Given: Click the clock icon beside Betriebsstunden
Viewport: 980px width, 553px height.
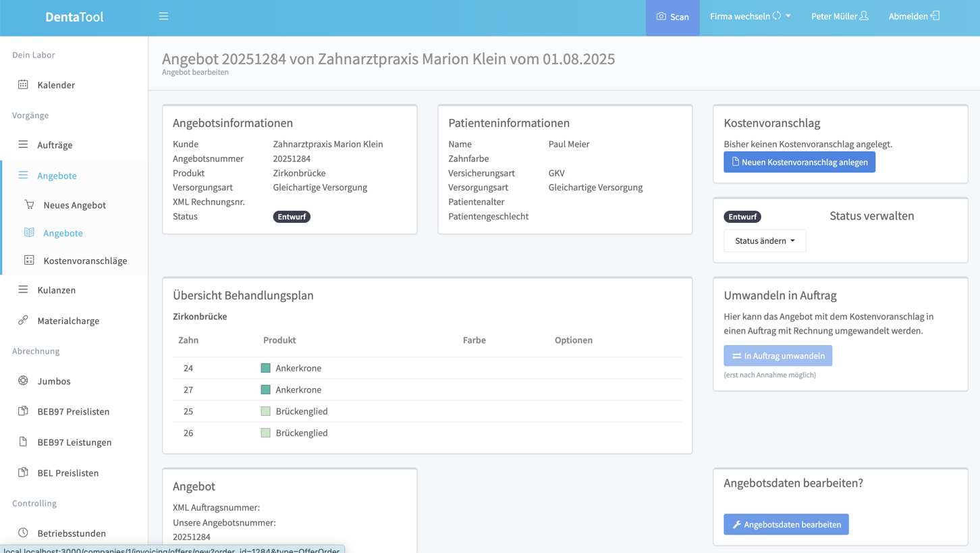Looking at the screenshot, I should [x=23, y=533].
